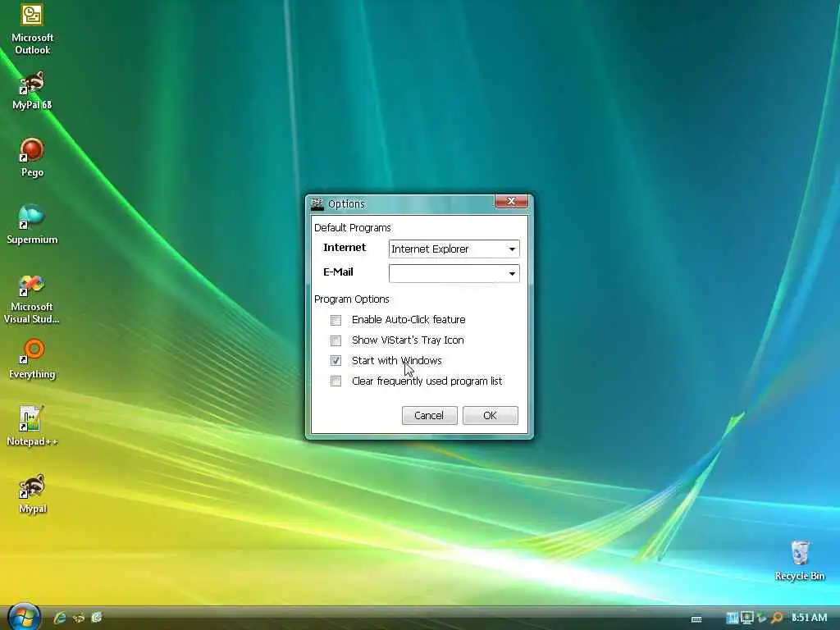Click the Program Options heading text
Screen dimensions: 840x630
click(351, 299)
